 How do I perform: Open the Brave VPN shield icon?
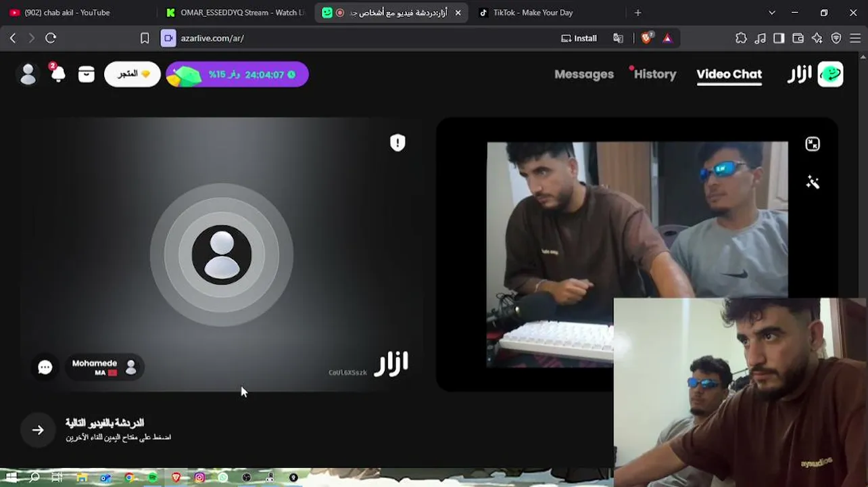tap(836, 39)
